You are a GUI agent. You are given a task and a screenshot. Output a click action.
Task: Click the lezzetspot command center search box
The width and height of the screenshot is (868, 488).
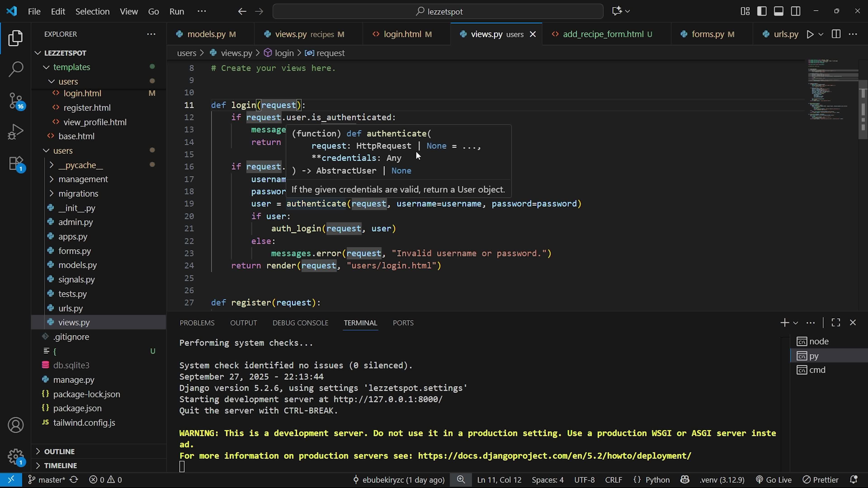[438, 12]
